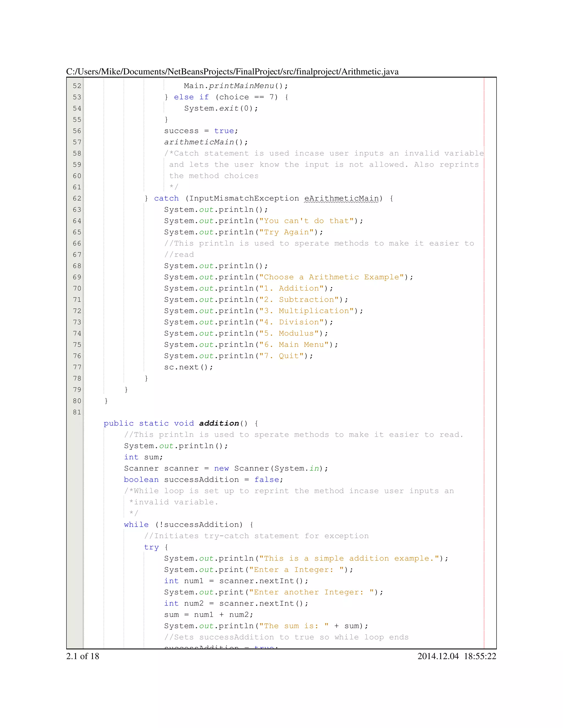Click the boolean successAddition declaration
563x728 pixels.
pos(203,480)
